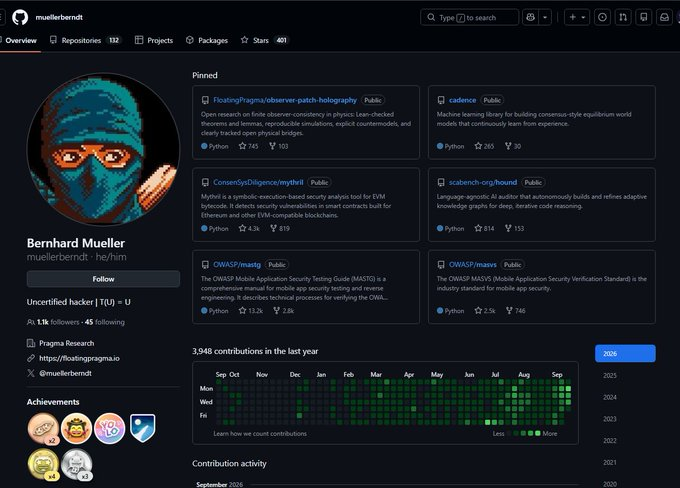Screen dimensions: 680x488
Task: Click brightest green legend square near More
Action: point(538,433)
